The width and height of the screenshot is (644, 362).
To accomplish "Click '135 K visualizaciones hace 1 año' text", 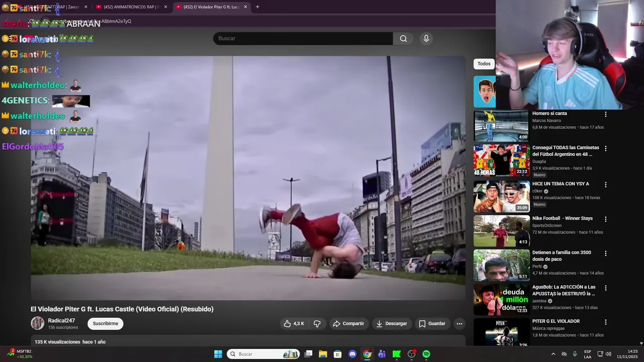I will [70, 342].
